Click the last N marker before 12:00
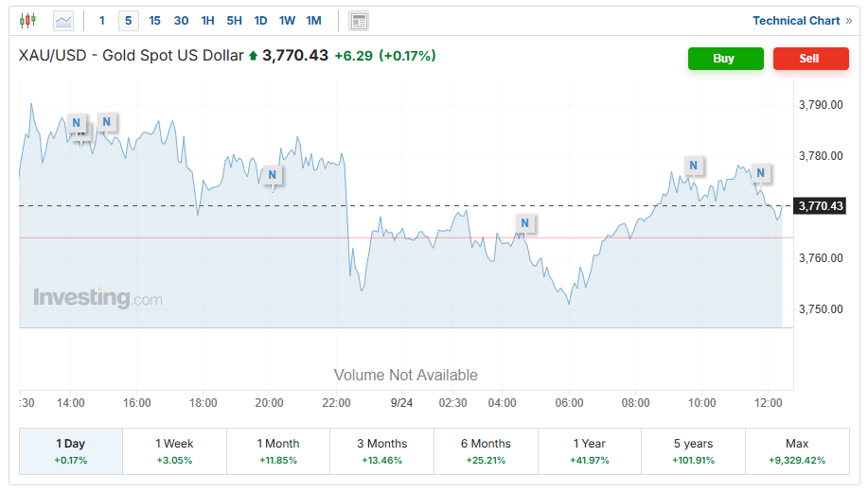The width and height of the screenshot is (868, 492). click(760, 173)
